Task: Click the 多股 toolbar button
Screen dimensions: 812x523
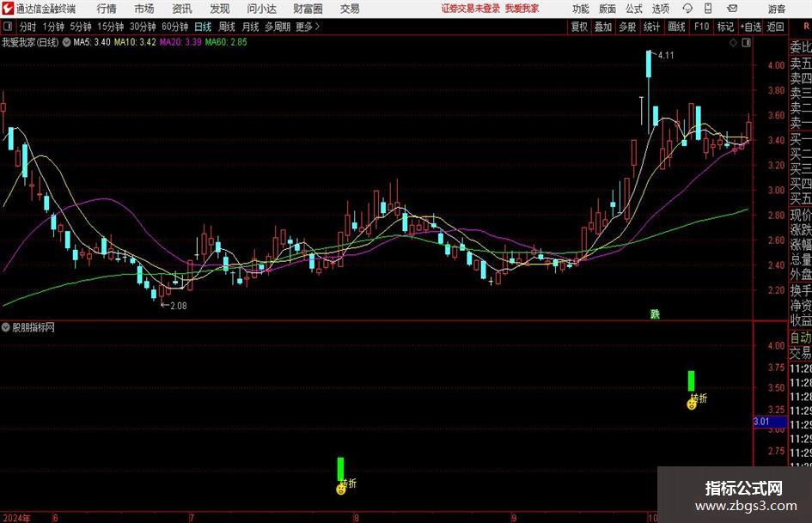Action: (x=627, y=27)
